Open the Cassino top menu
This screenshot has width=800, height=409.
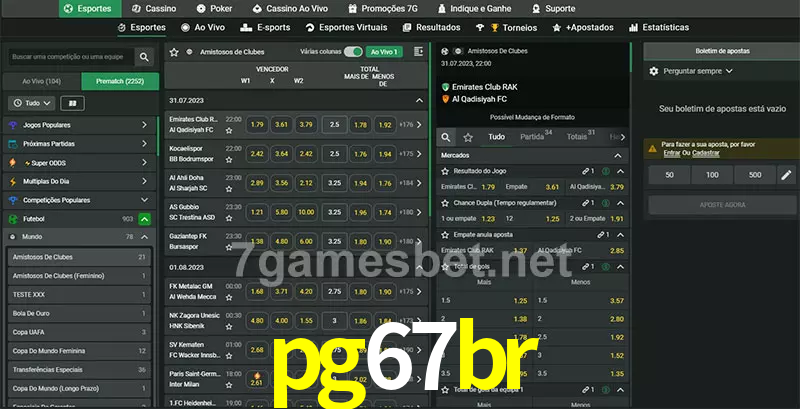click(154, 9)
